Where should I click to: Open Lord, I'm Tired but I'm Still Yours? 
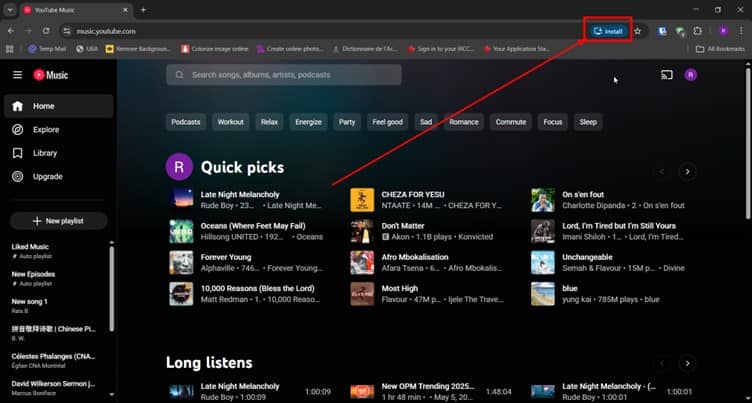coord(619,226)
